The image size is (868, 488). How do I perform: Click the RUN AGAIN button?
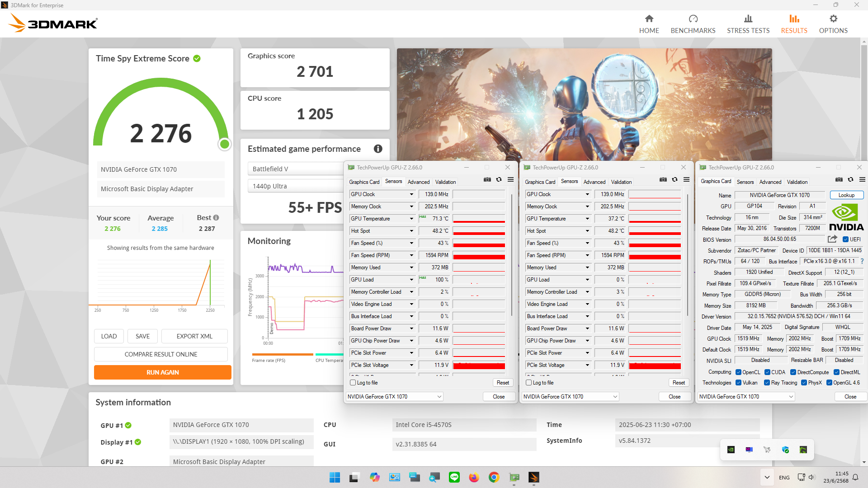point(163,372)
